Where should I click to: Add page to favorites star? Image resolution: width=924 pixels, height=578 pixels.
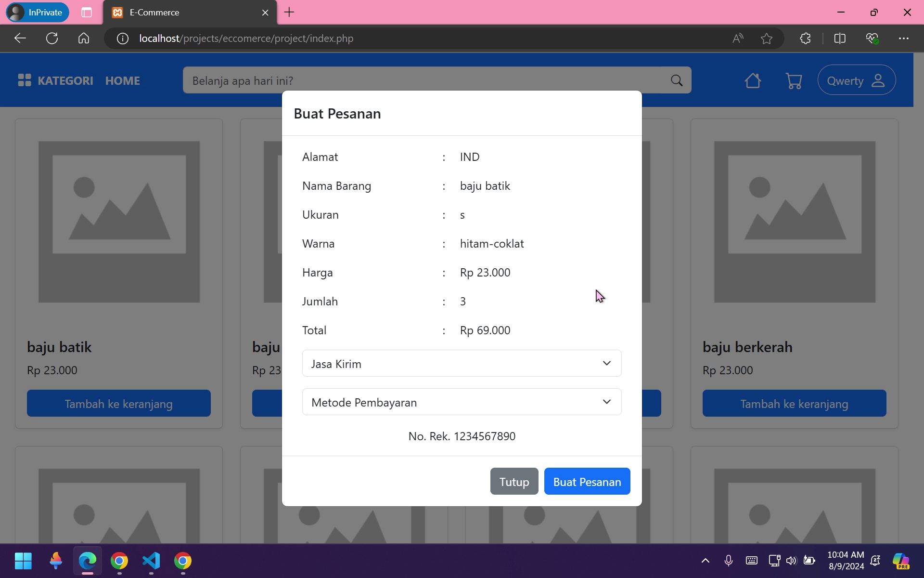point(767,39)
